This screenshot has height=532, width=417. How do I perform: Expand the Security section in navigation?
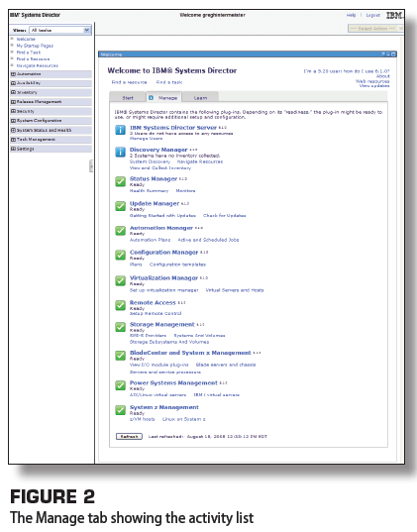(x=13, y=111)
